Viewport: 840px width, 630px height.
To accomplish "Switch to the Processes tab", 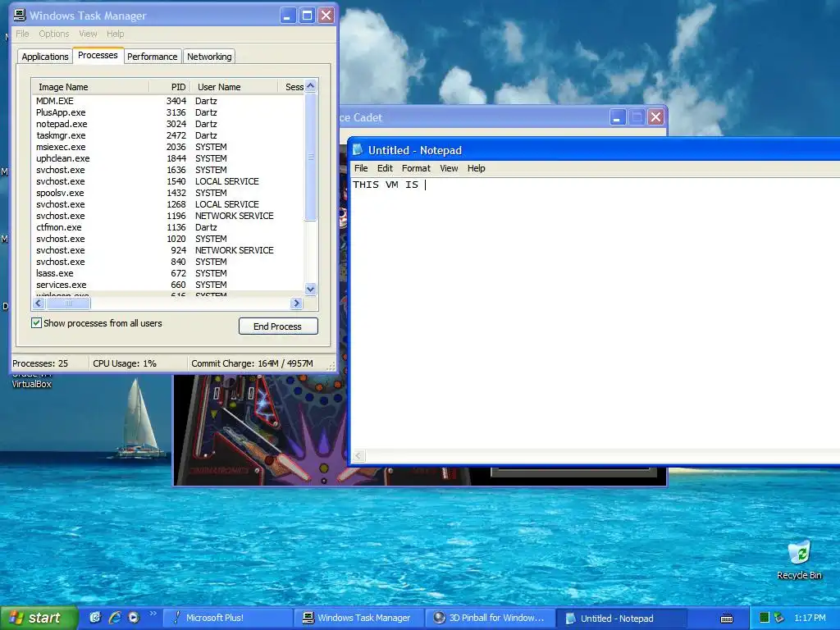I will (x=98, y=55).
